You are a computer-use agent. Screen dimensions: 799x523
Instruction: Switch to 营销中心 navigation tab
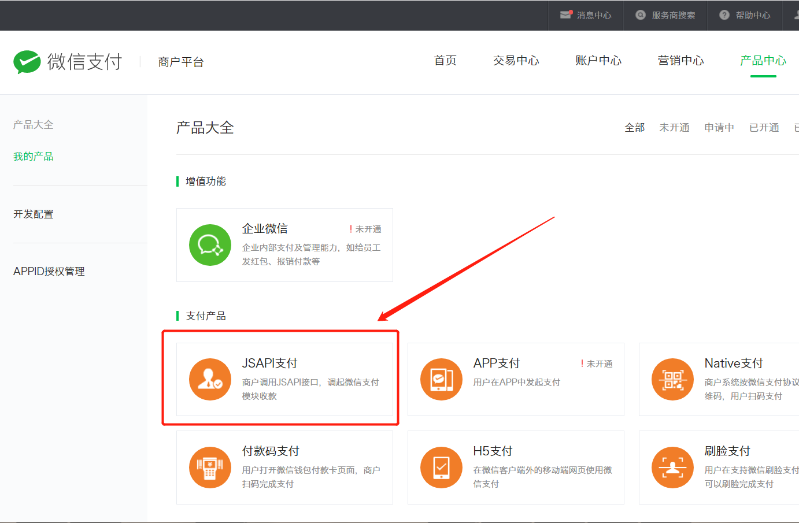point(681,60)
